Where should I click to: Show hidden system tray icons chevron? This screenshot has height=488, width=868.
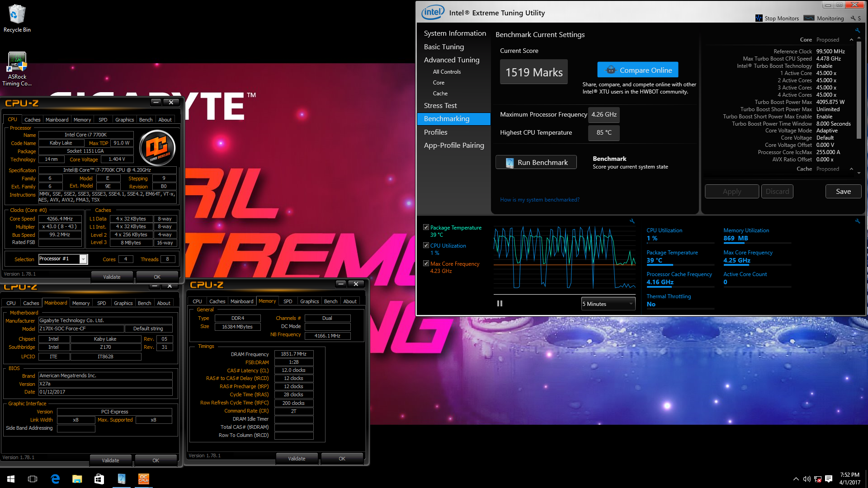point(796,479)
